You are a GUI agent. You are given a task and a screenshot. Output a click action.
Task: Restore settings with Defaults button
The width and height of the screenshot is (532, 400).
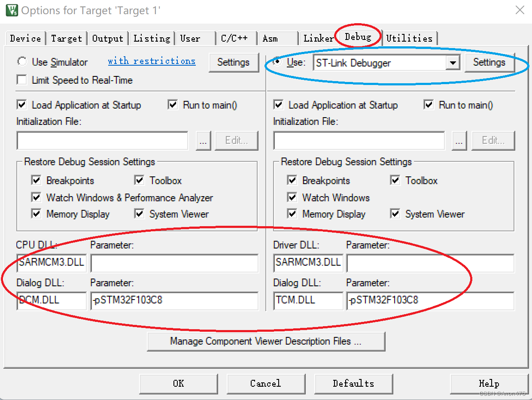click(353, 384)
